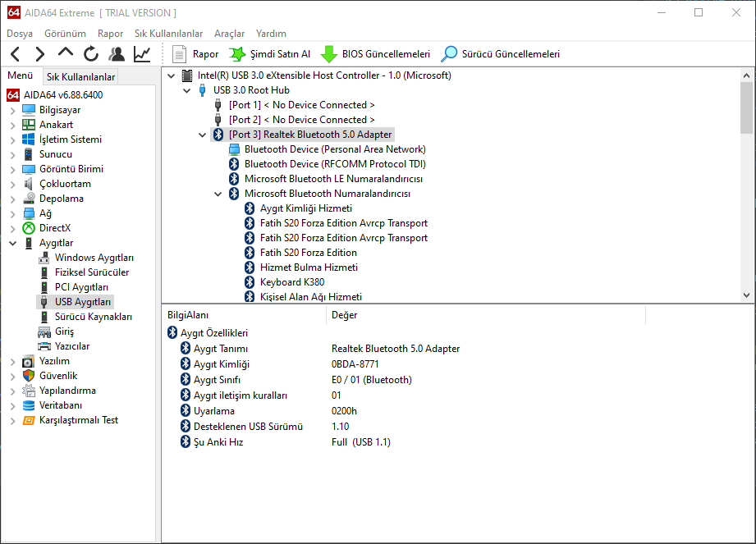Select the DirectX Xbox icon

[29, 228]
